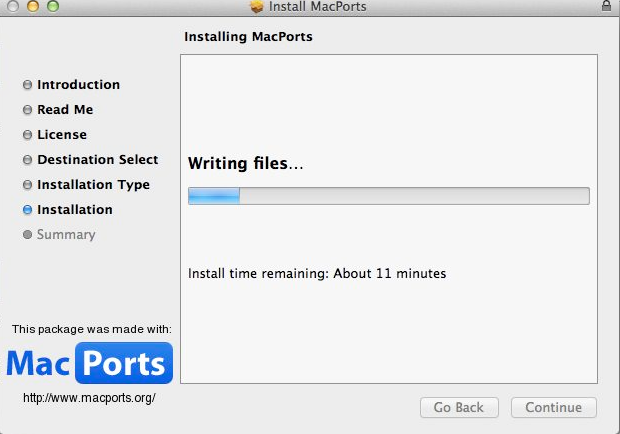Viewport: 620px width, 434px height.
Task: Select the Destination Select step label
Action: tap(98, 160)
